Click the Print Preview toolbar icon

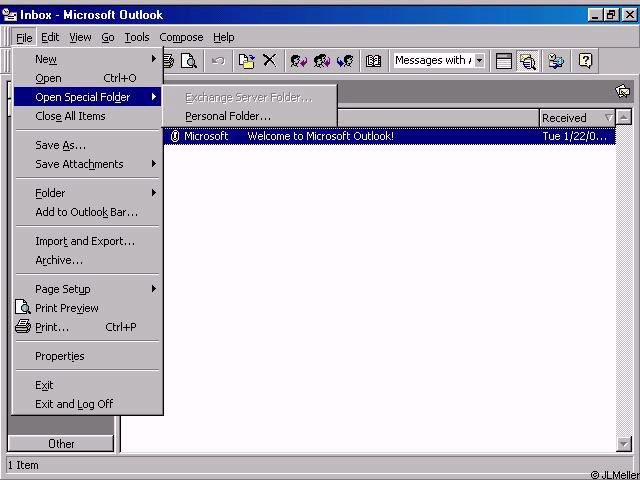[x=189, y=61]
